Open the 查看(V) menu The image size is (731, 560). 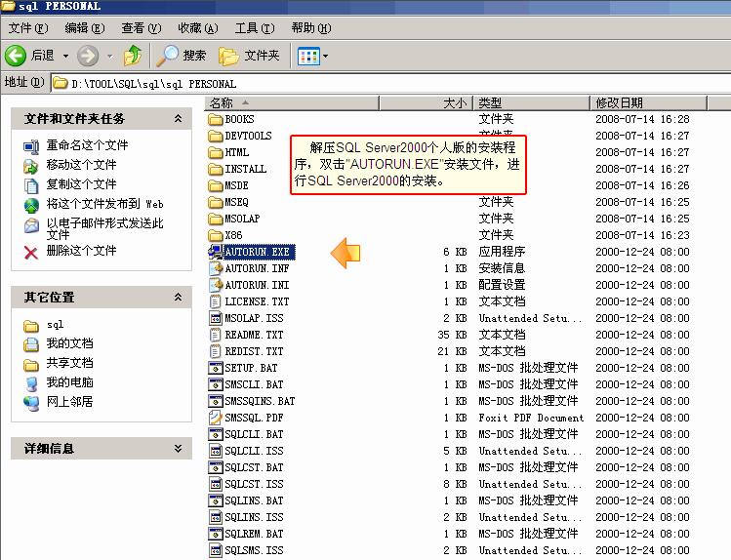click(x=142, y=28)
